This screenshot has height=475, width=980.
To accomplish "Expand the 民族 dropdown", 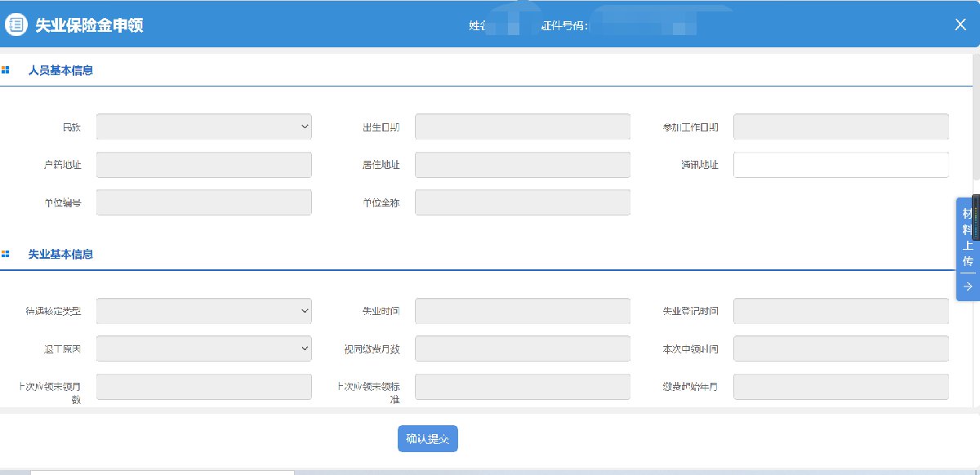I will (203, 127).
